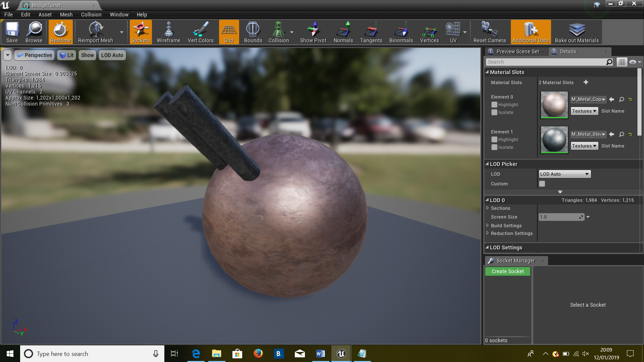The image size is (644, 362).
Task: Open the Asset menu
Action: pos(45,14)
